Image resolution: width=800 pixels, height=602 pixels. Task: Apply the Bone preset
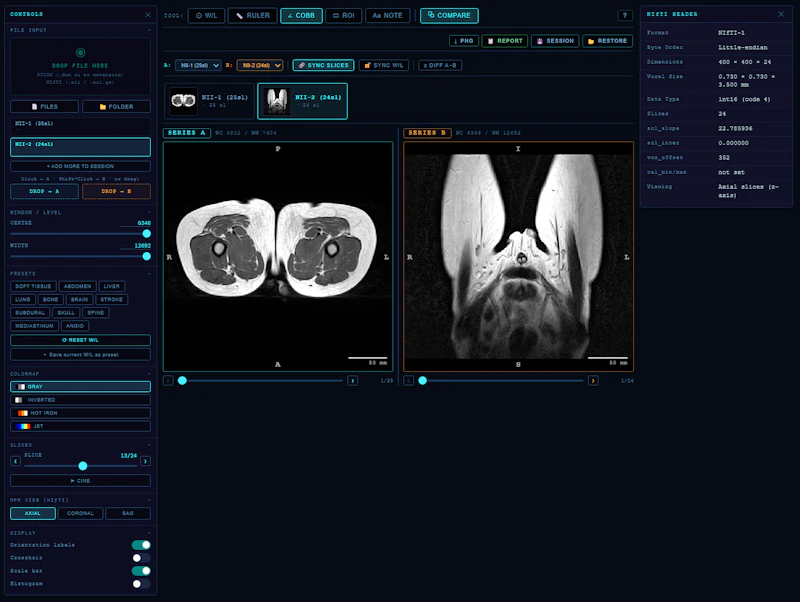(x=51, y=299)
